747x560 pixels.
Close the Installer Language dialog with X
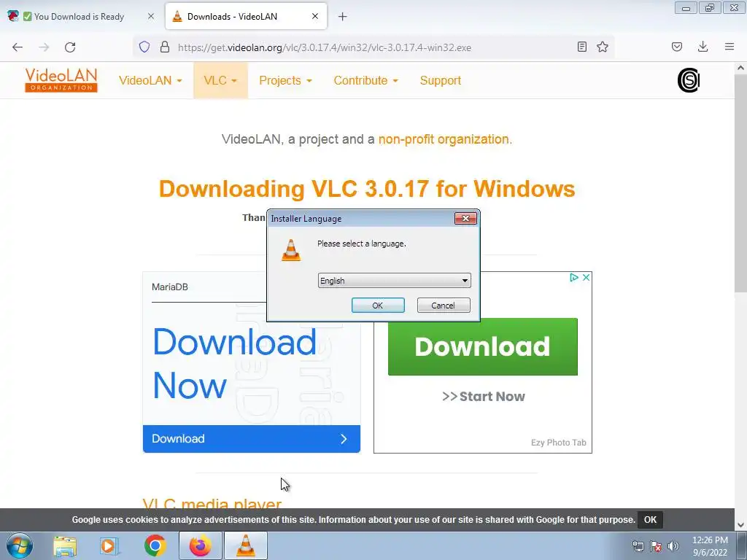coord(465,218)
